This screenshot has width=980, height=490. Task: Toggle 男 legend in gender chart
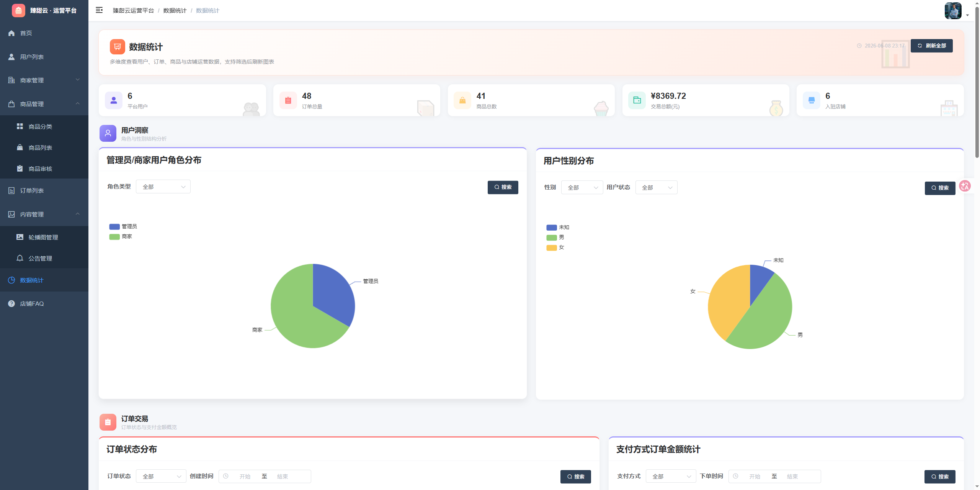[x=555, y=238]
